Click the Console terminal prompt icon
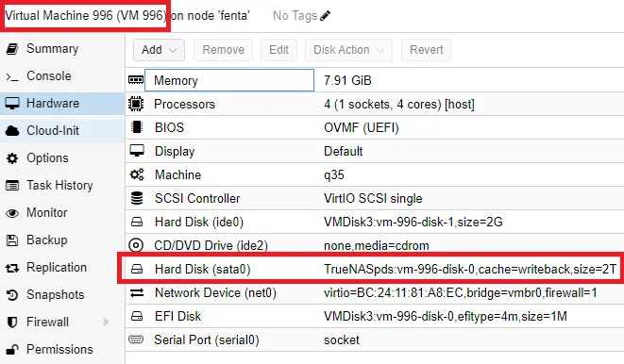The height and width of the screenshot is (364, 624). (12, 76)
